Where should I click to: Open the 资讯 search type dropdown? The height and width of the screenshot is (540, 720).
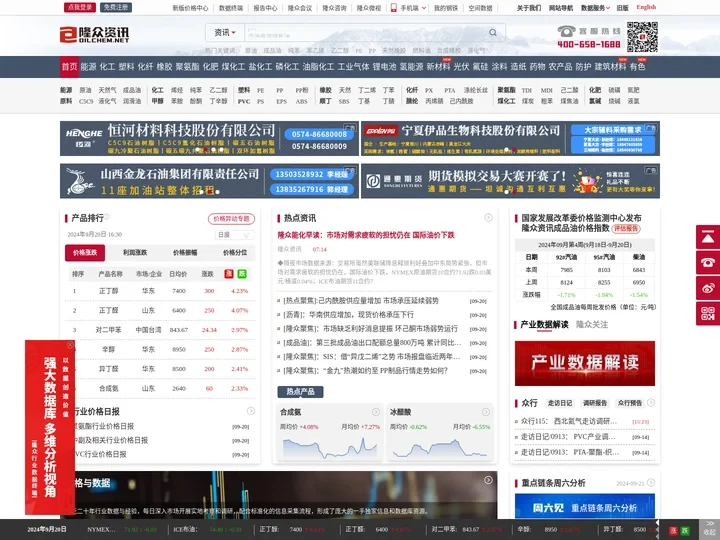point(225,33)
